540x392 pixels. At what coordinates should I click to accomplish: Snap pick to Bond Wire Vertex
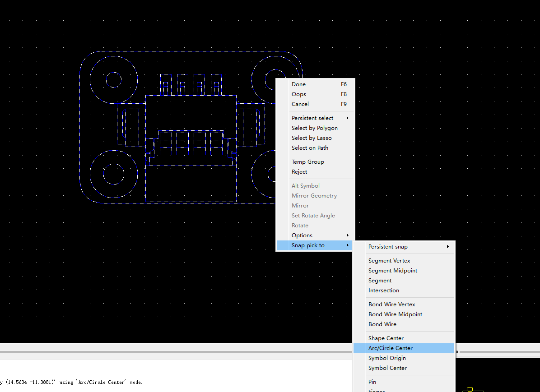pyautogui.click(x=404, y=304)
